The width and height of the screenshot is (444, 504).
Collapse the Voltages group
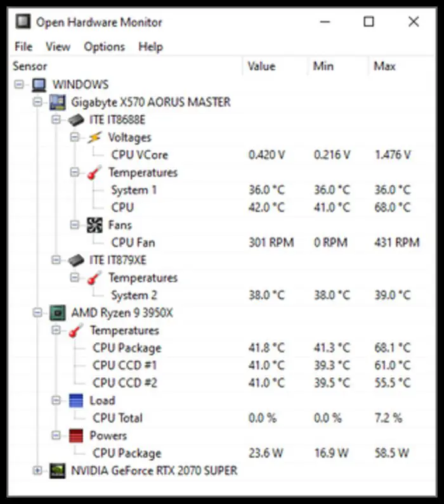coord(75,137)
